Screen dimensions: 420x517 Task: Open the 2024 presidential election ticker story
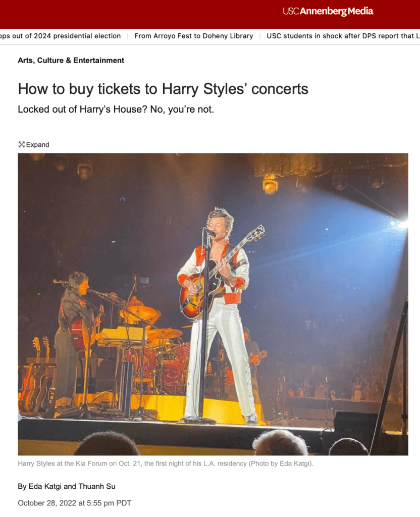pos(61,36)
